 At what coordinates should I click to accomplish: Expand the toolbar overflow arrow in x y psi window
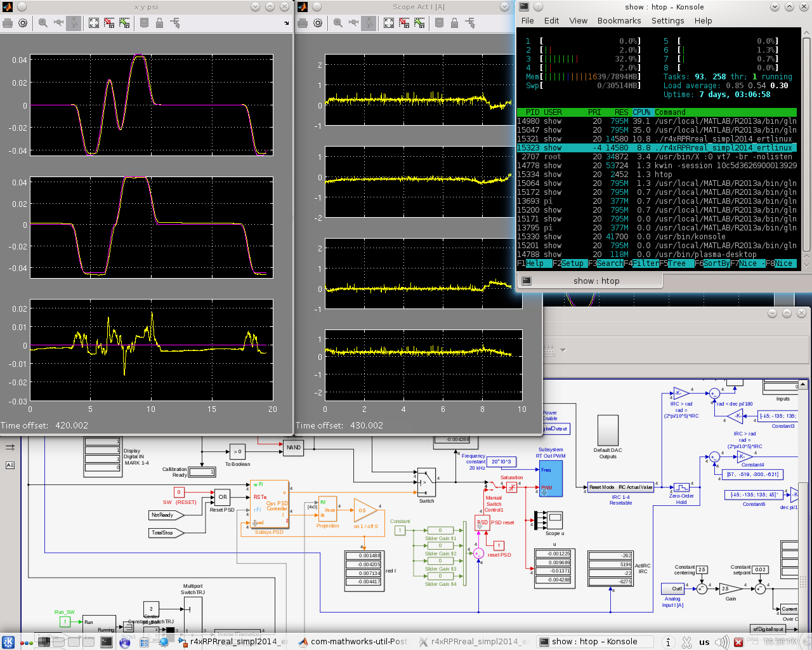click(287, 23)
